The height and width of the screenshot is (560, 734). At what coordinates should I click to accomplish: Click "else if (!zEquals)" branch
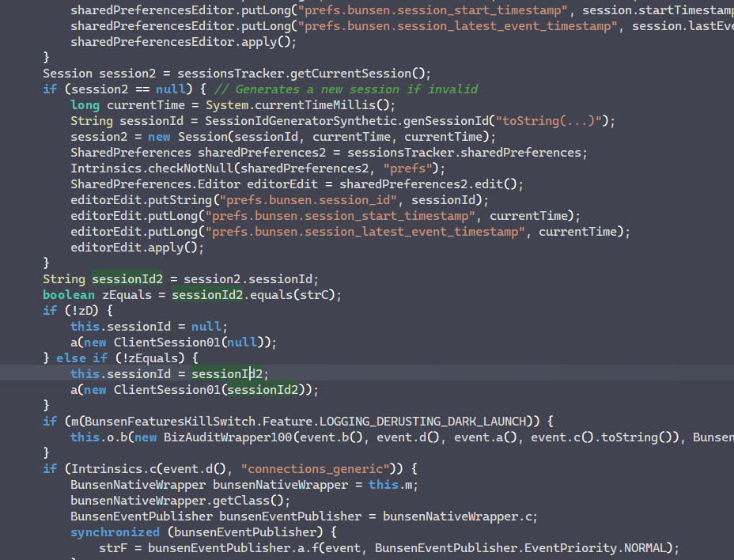(x=120, y=358)
